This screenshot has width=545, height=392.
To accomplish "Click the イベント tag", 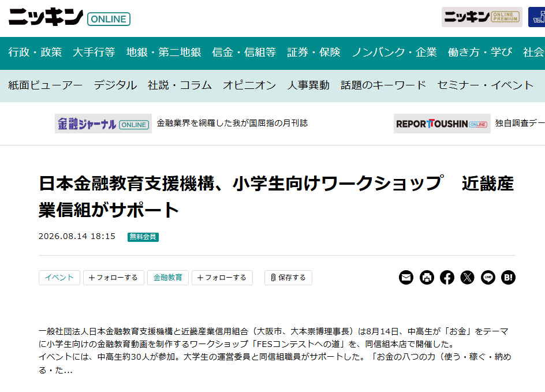I will coord(59,278).
